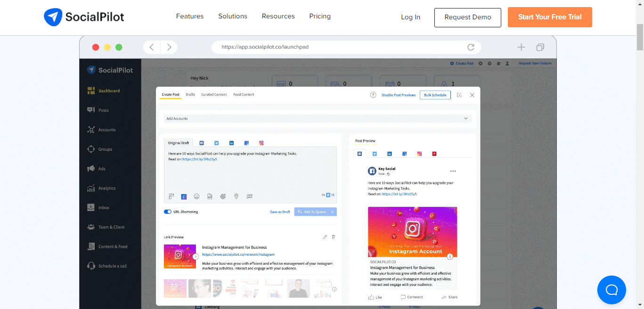Click the next arrow on the image strip

click(x=334, y=289)
